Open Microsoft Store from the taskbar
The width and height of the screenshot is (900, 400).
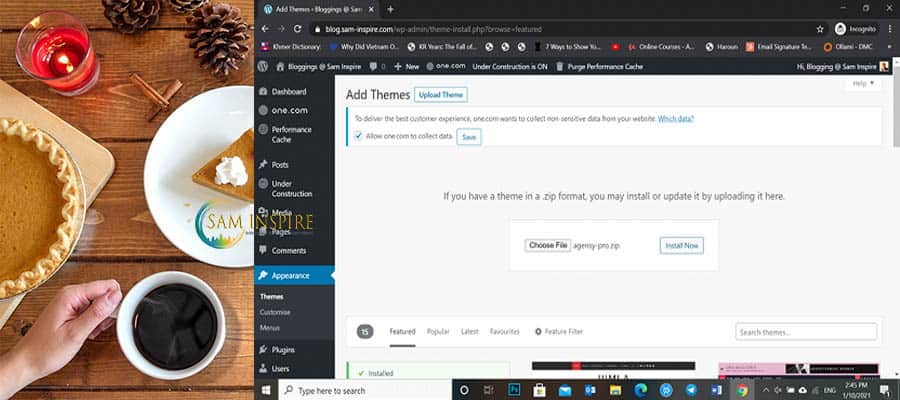(x=539, y=390)
